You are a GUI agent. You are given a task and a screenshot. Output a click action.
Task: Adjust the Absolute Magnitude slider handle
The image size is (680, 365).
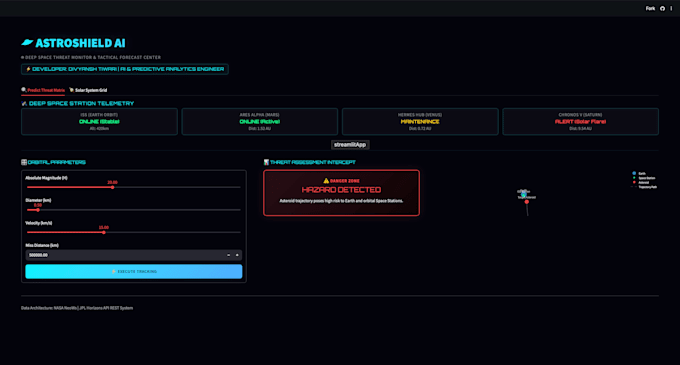tap(112, 187)
